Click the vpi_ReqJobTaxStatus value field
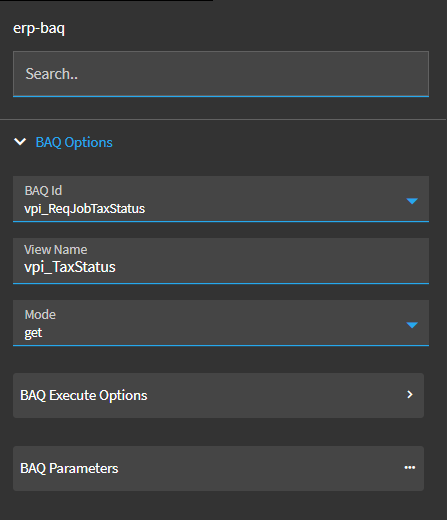Image resolution: width=447 pixels, height=520 pixels. pyautogui.click(x=221, y=199)
